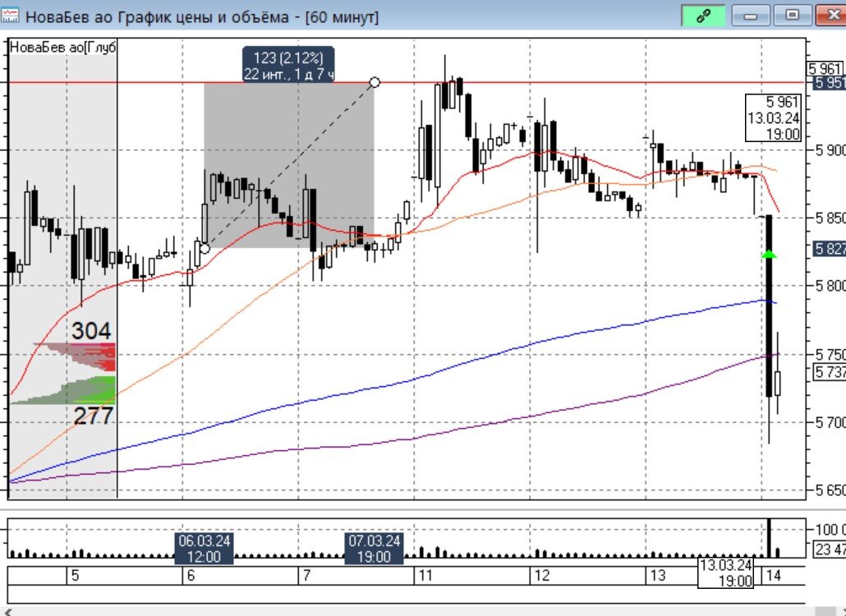This screenshot has width=846, height=616.
Task: Click the tall black volume bar on 14th
Action: (769, 538)
